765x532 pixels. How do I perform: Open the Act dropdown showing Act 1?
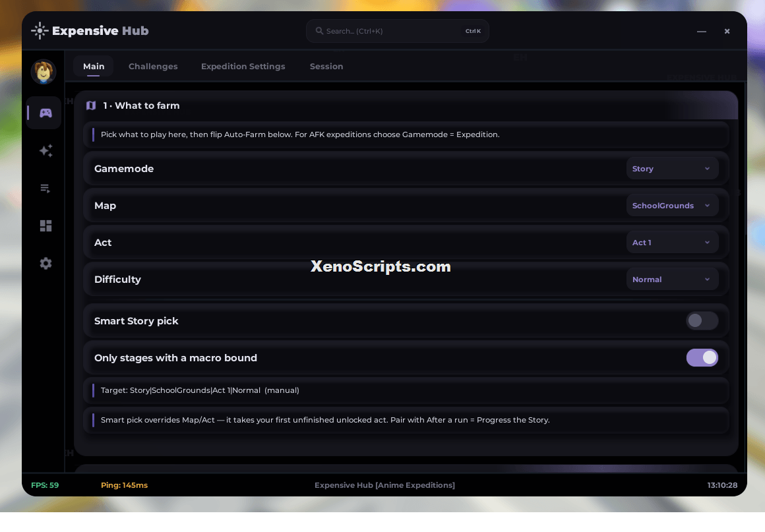[x=672, y=243]
